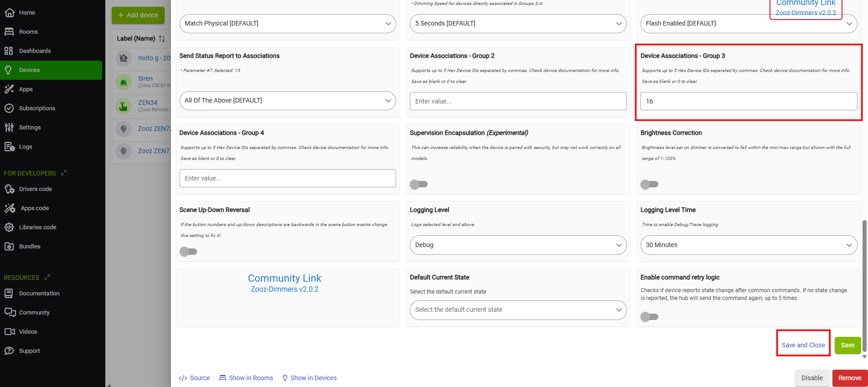
Task: Open Subscriptions in the sidebar menu
Action: (37, 108)
